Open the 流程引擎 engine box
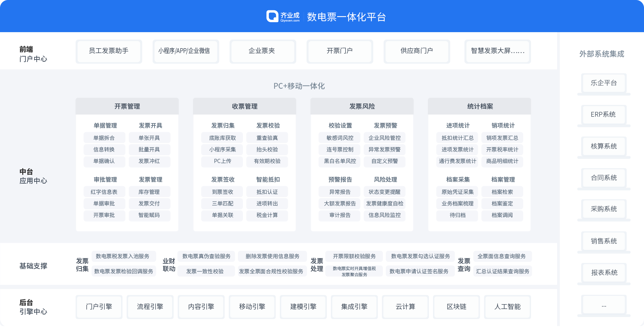Screen dimensions: 644x327 (150, 307)
